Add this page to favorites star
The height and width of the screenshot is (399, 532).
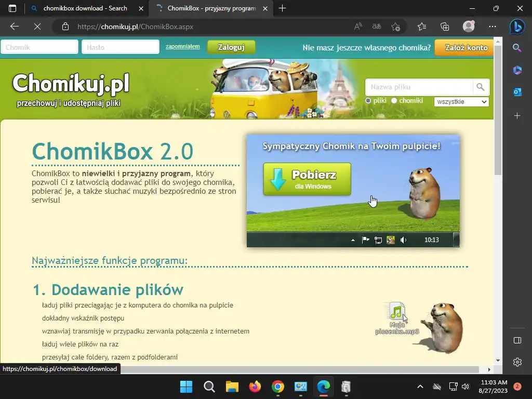pyautogui.click(x=395, y=26)
